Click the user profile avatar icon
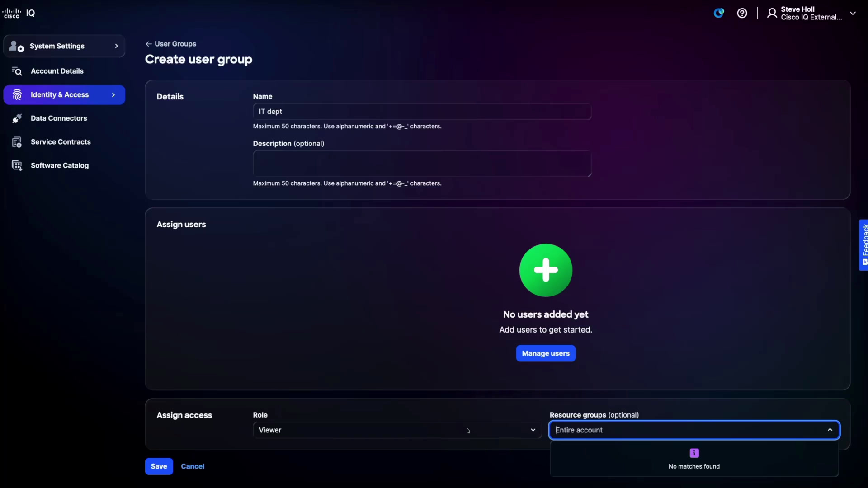 pyautogui.click(x=772, y=13)
